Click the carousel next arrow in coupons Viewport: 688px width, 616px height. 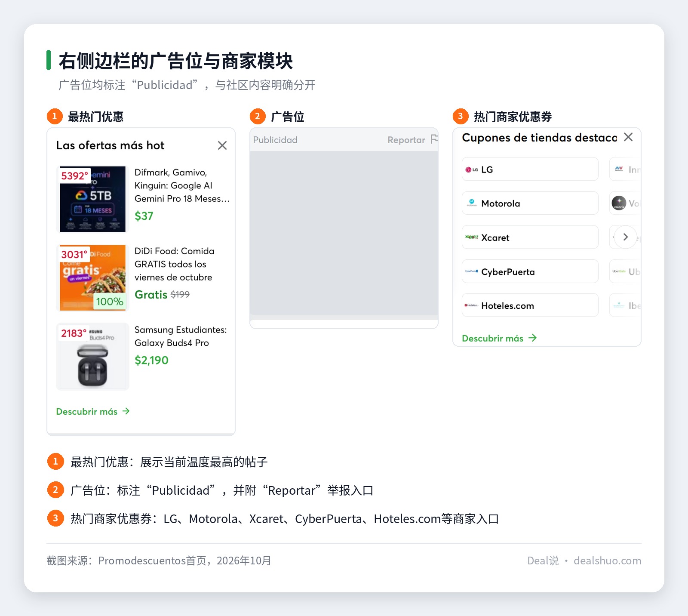(625, 237)
